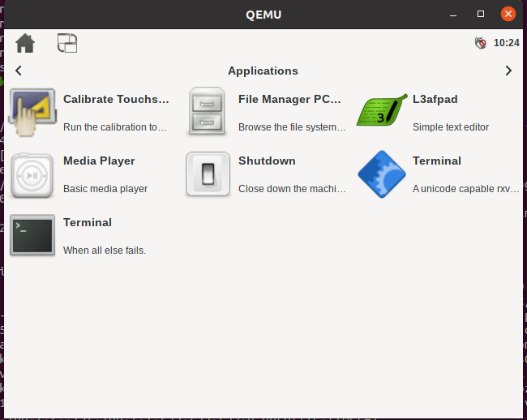The height and width of the screenshot is (420, 527).
Task: Close the QEMU window
Action: click(x=508, y=14)
